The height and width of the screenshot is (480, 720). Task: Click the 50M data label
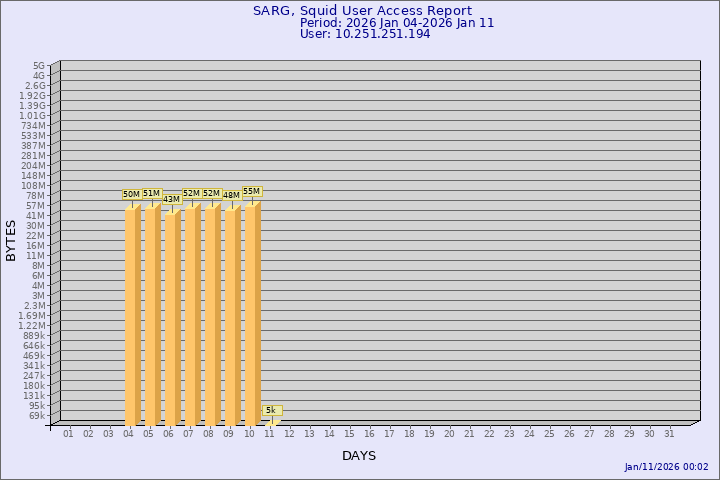pyautogui.click(x=131, y=194)
